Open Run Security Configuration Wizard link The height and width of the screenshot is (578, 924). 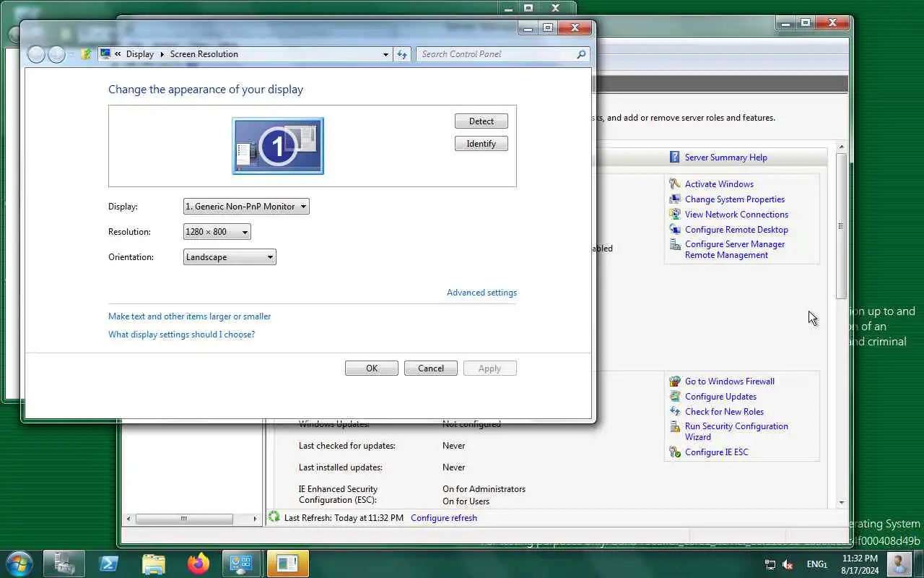pyautogui.click(x=736, y=432)
